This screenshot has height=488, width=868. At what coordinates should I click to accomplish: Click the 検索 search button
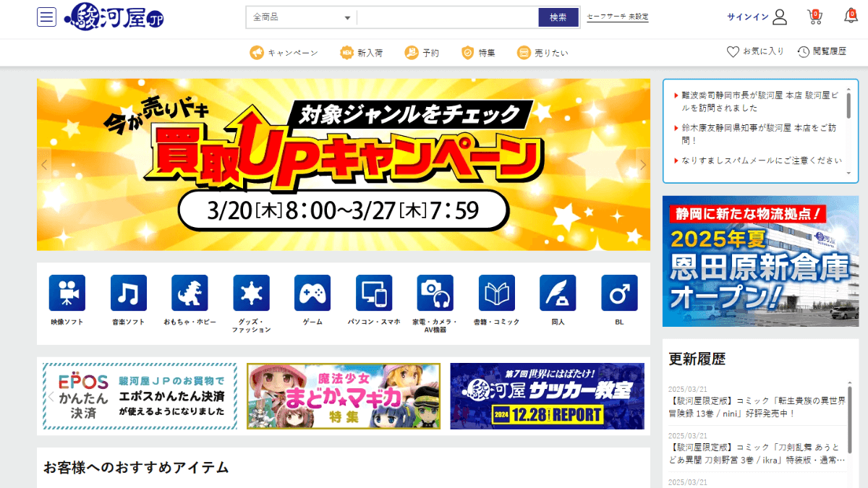pos(558,17)
